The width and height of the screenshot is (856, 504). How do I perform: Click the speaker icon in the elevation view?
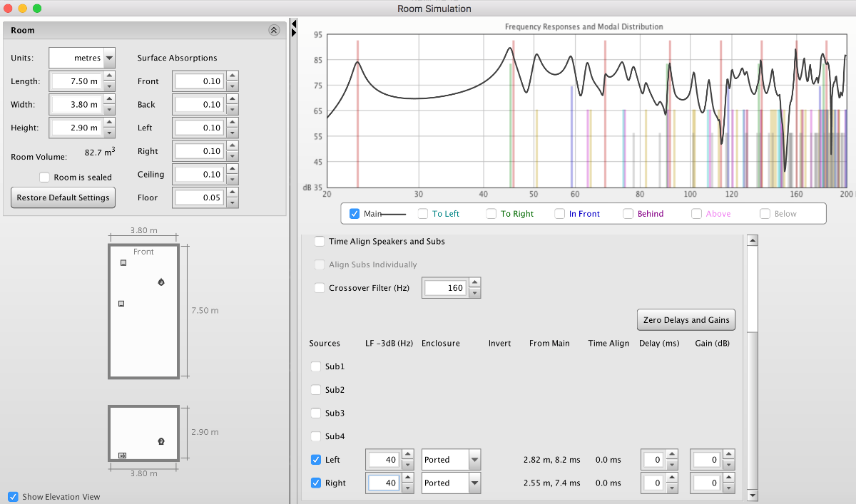click(122, 455)
